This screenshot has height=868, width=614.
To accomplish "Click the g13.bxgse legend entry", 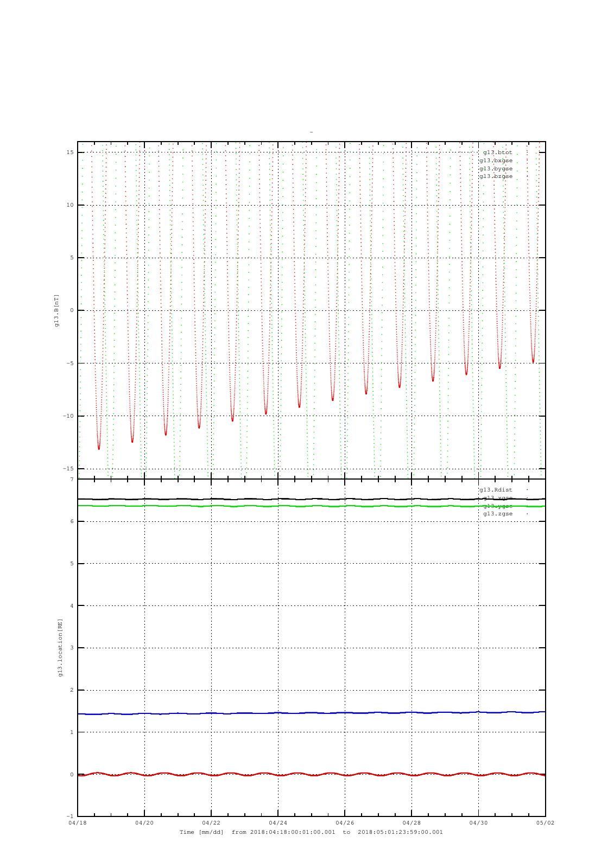I will point(495,161).
